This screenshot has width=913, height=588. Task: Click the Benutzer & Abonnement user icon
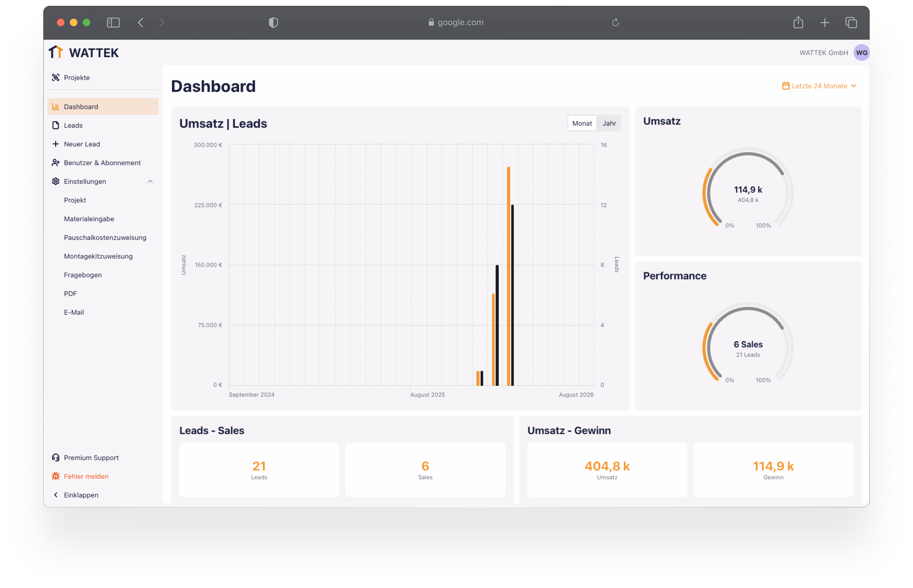pyautogui.click(x=56, y=163)
